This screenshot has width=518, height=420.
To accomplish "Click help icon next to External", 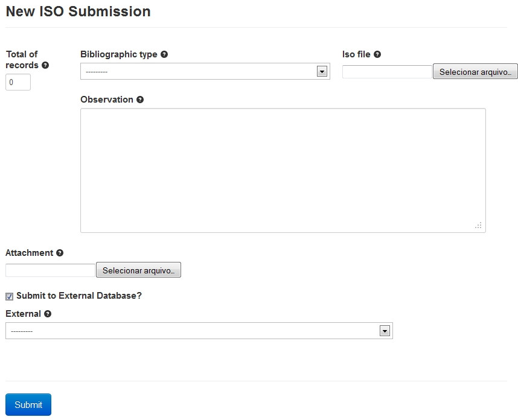I will coord(48,314).
